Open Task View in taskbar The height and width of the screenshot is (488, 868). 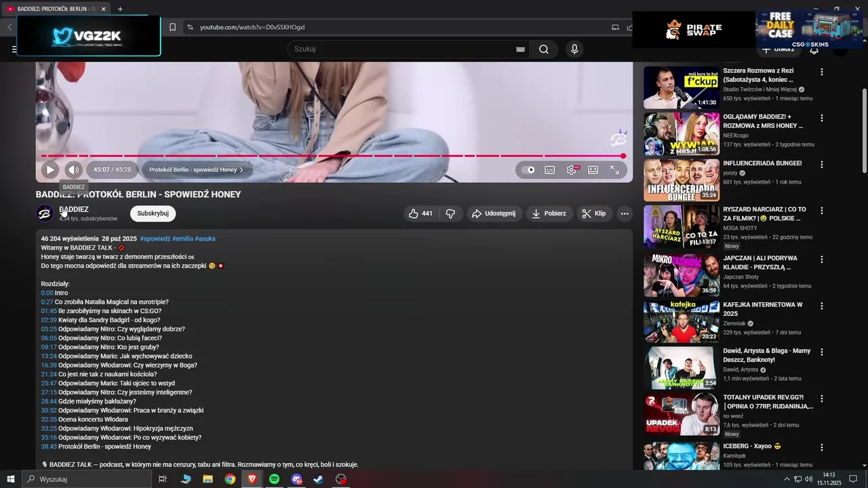click(163, 479)
